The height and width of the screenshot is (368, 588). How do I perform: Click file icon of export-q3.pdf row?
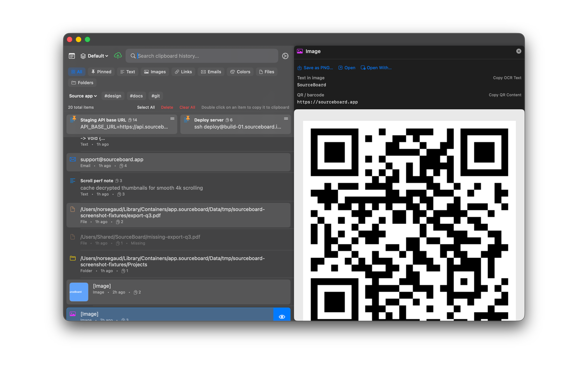click(72, 209)
